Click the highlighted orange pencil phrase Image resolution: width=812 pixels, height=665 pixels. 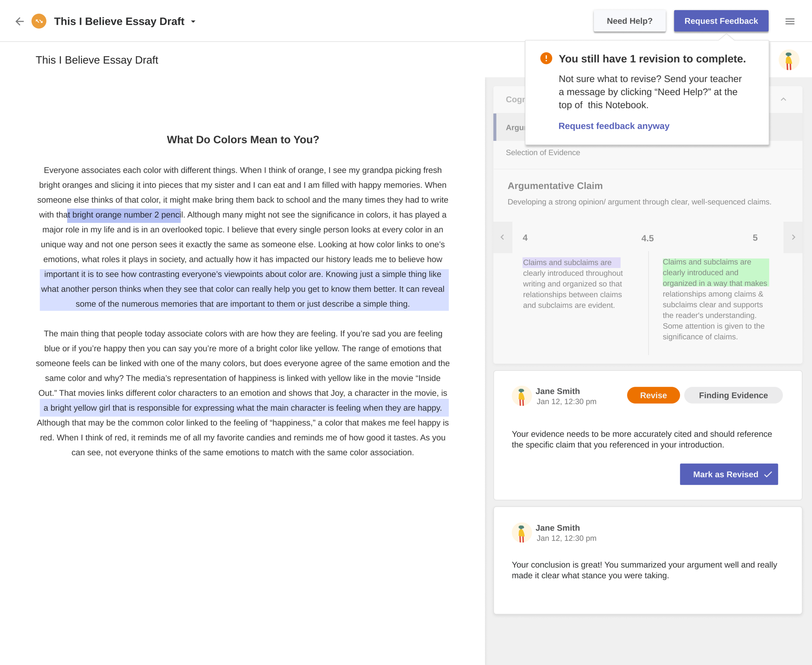(124, 215)
